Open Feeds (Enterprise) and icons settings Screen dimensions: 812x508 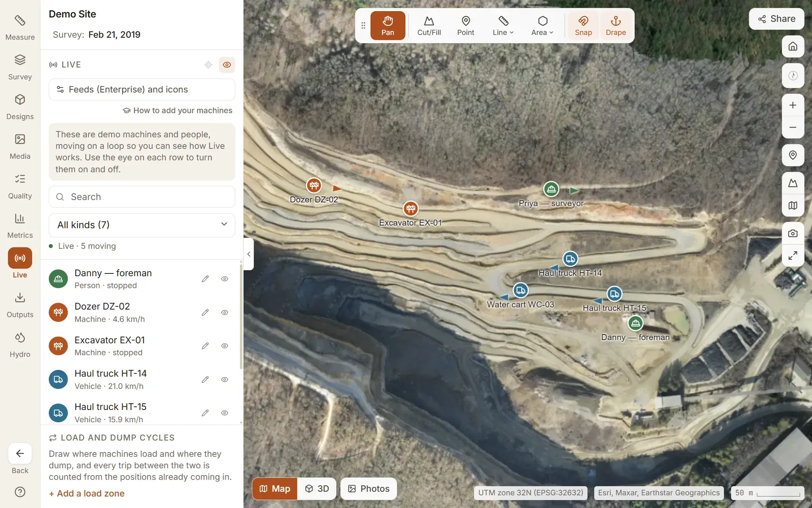point(142,89)
